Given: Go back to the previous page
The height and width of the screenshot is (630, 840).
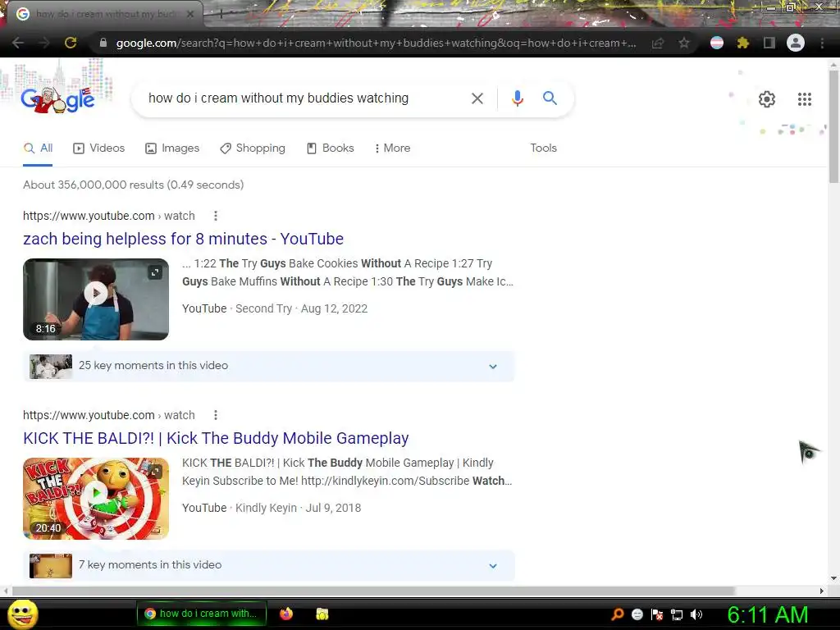Looking at the screenshot, I should click(18, 43).
